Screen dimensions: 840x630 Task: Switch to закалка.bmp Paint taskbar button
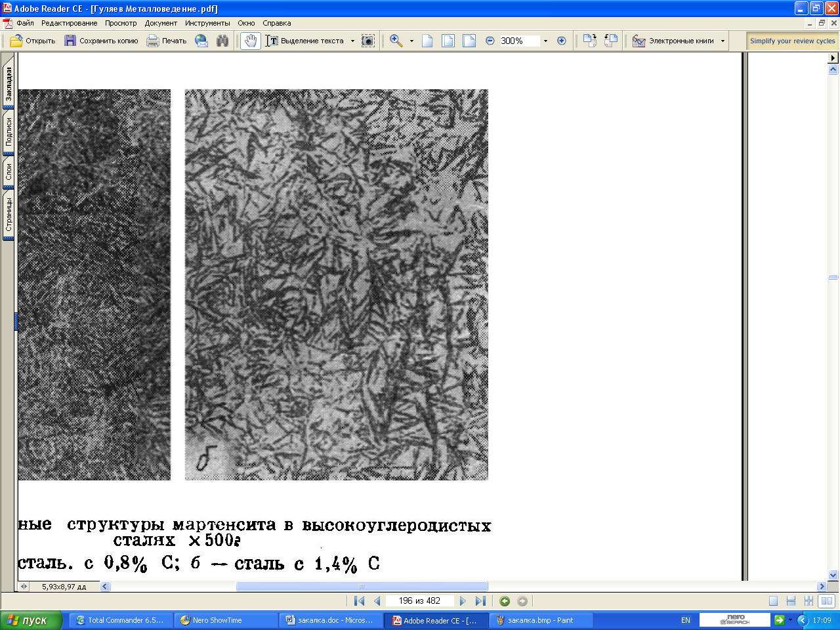click(541, 620)
